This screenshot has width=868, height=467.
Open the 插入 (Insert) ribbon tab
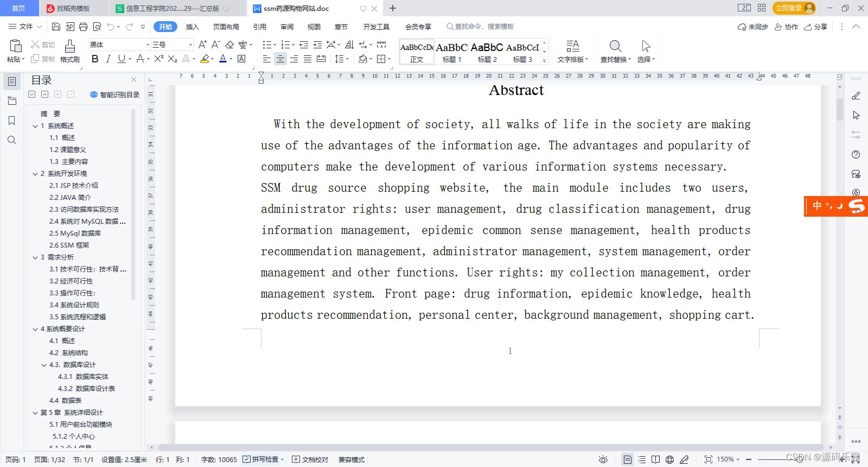[x=193, y=27]
